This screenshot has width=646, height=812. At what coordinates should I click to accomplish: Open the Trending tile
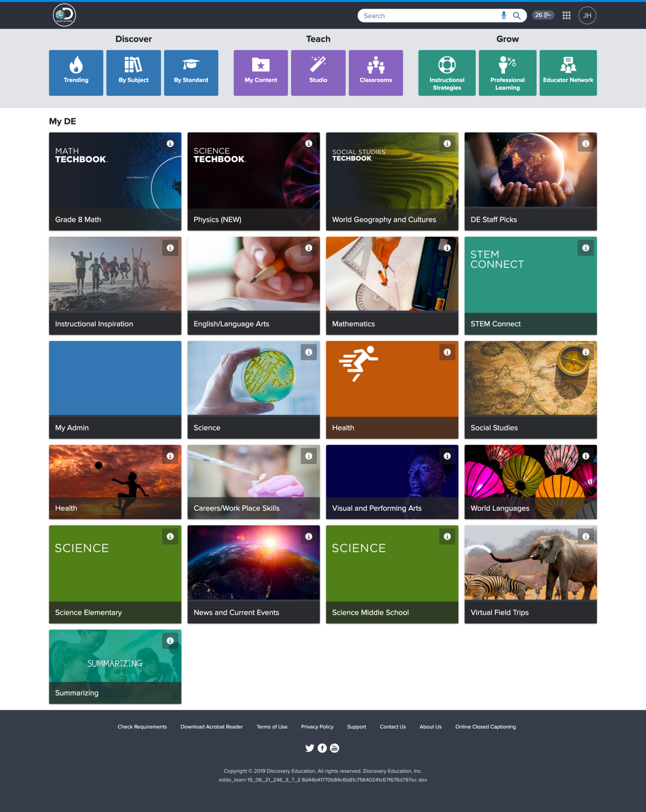[76, 73]
